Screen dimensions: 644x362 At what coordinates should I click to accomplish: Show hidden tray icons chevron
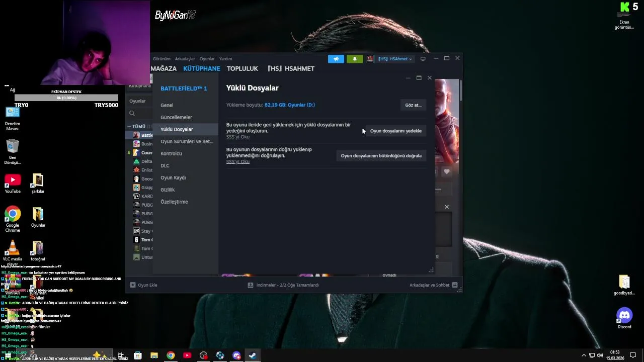(x=584, y=355)
